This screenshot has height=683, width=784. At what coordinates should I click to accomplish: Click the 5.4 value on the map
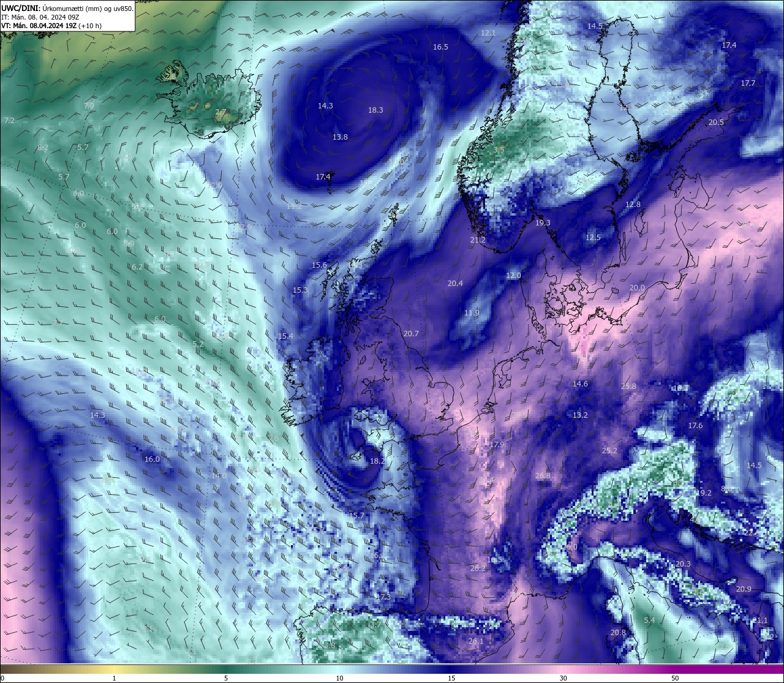pyautogui.click(x=649, y=621)
